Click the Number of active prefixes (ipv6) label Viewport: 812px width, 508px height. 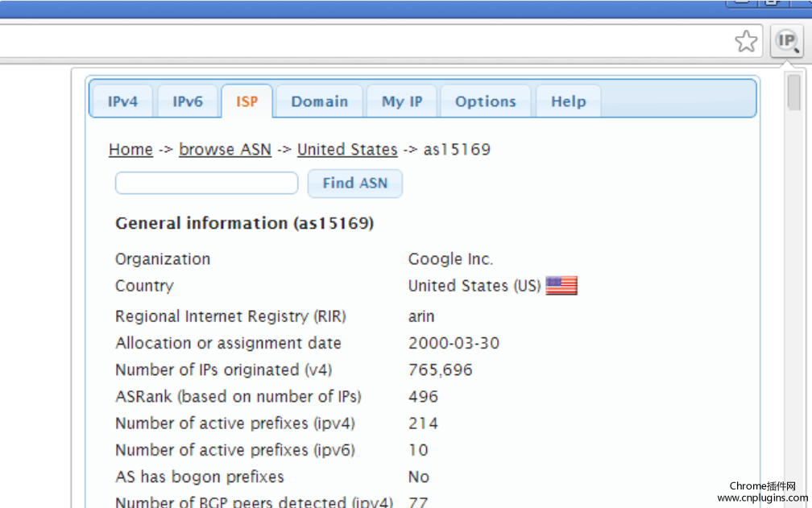235,450
